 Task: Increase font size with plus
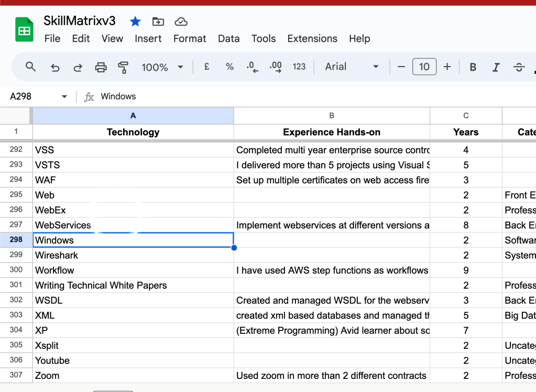(447, 67)
